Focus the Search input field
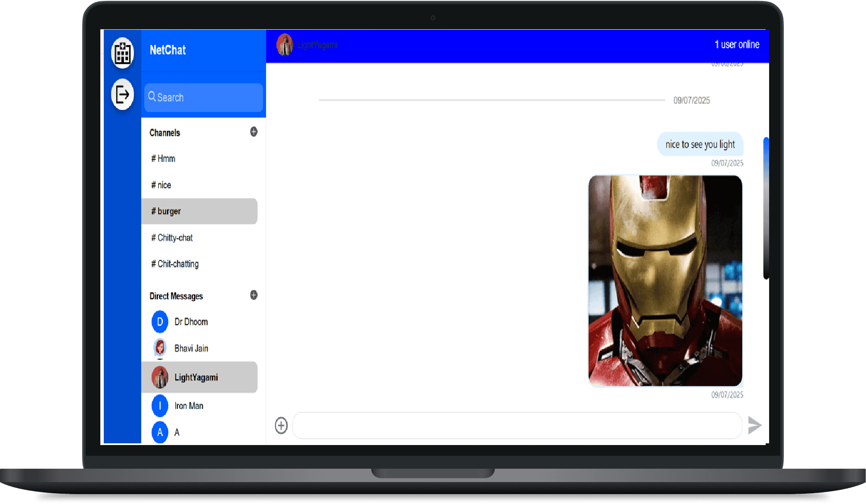The image size is (866, 504). 203,97
